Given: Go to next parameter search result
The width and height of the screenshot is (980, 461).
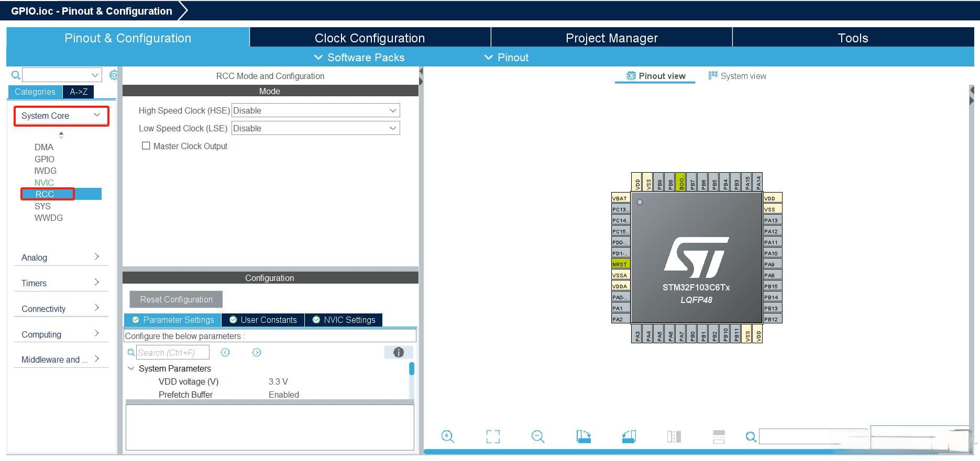Looking at the screenshot, I should tap(257, 352).
